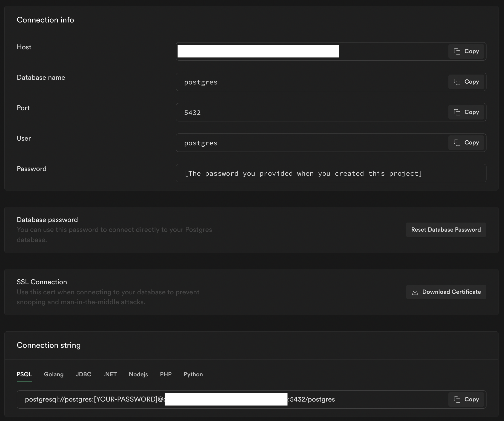Switch to the Nodejs tab
The image size is (504, 421).
click(x=138, y=374)
